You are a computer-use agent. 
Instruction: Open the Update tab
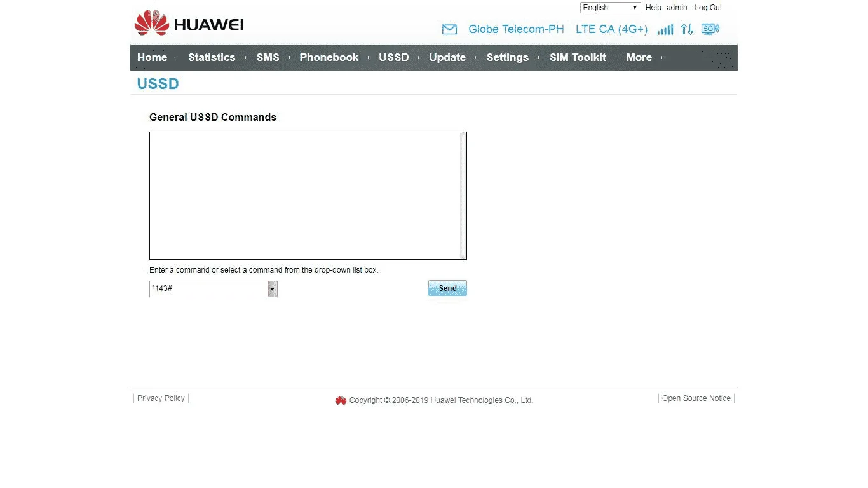pyautogui.click(x=447, y=57)
